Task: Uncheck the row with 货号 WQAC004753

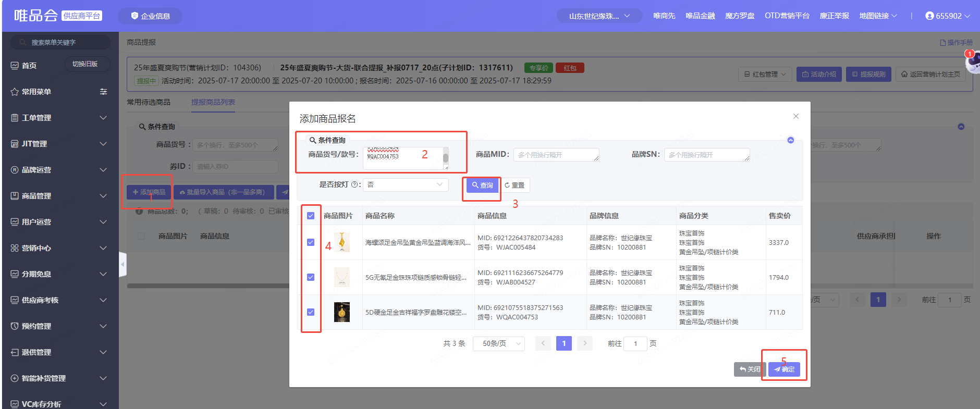Action: [311, 312]
